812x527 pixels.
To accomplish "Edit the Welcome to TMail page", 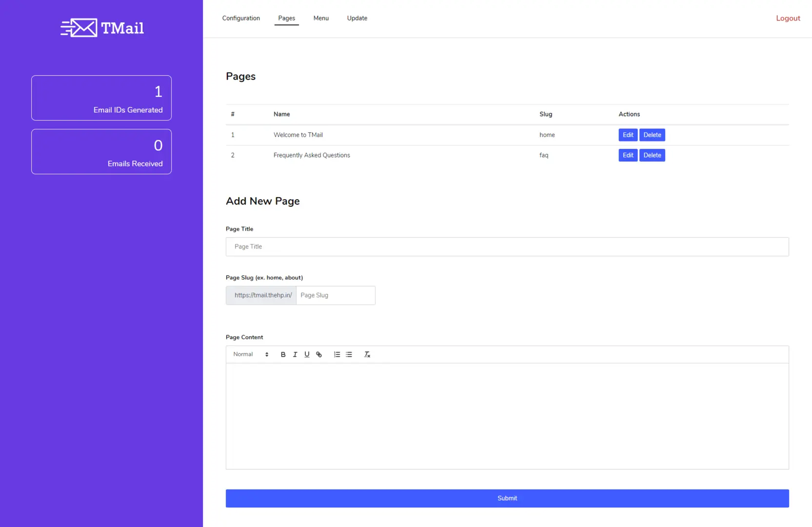I will tap(628, 135).
